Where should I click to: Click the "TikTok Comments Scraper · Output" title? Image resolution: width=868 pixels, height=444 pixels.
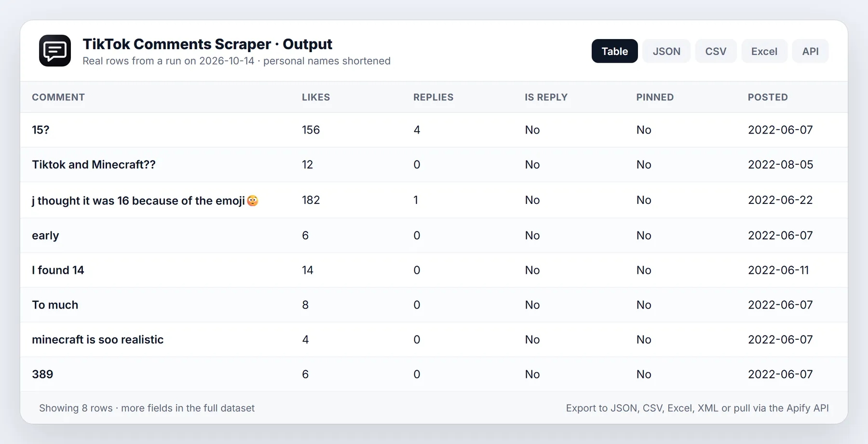(x=207, y=44)
